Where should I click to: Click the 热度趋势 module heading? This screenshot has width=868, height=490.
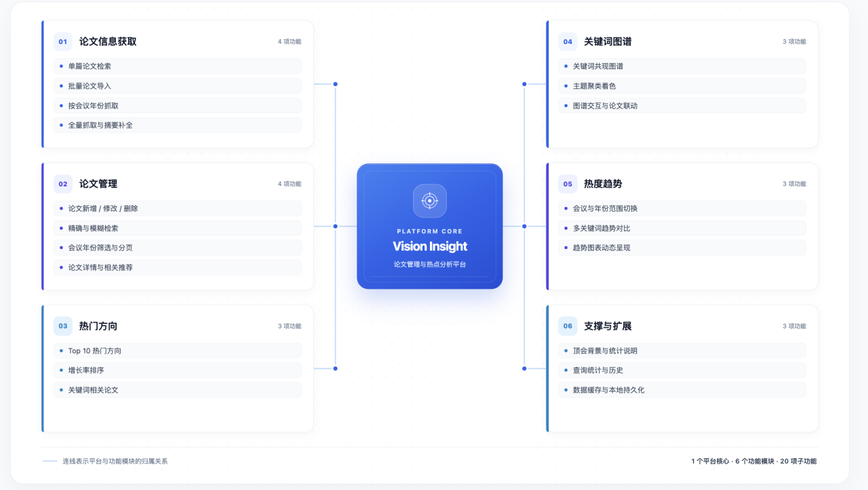coord(603,184)
